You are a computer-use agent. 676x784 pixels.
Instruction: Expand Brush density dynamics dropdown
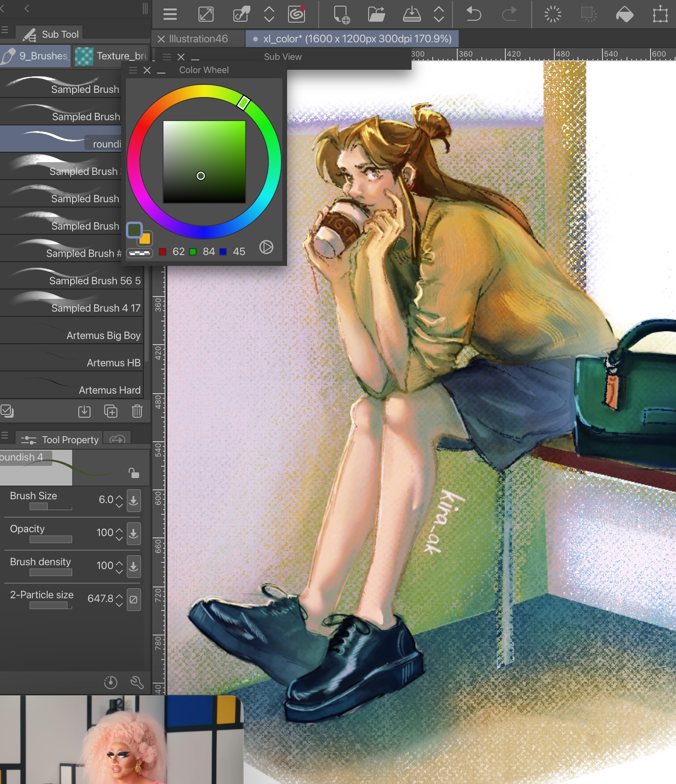(x=134, y=566)
